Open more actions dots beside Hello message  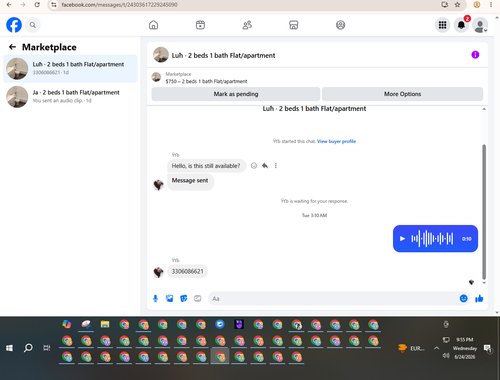[276, 166]
